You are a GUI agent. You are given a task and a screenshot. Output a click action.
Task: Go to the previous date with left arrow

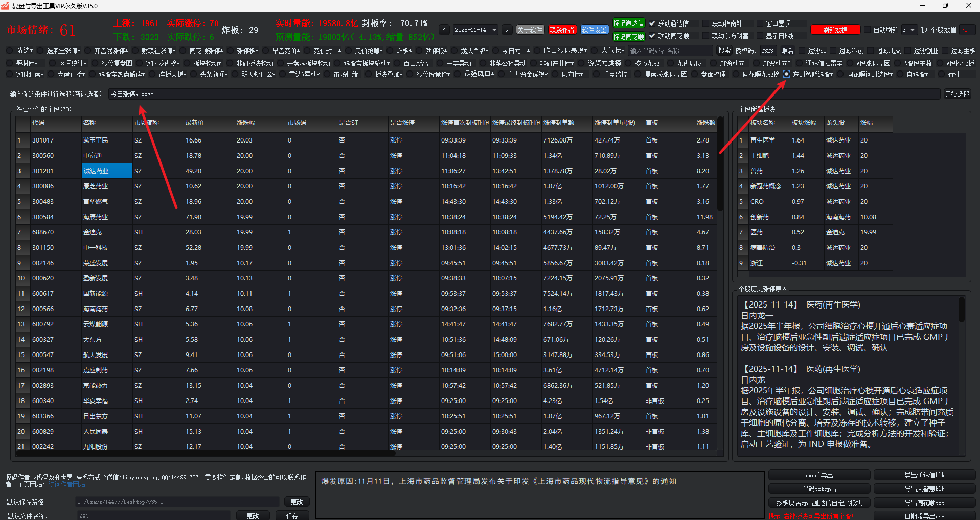coord(444,30)
